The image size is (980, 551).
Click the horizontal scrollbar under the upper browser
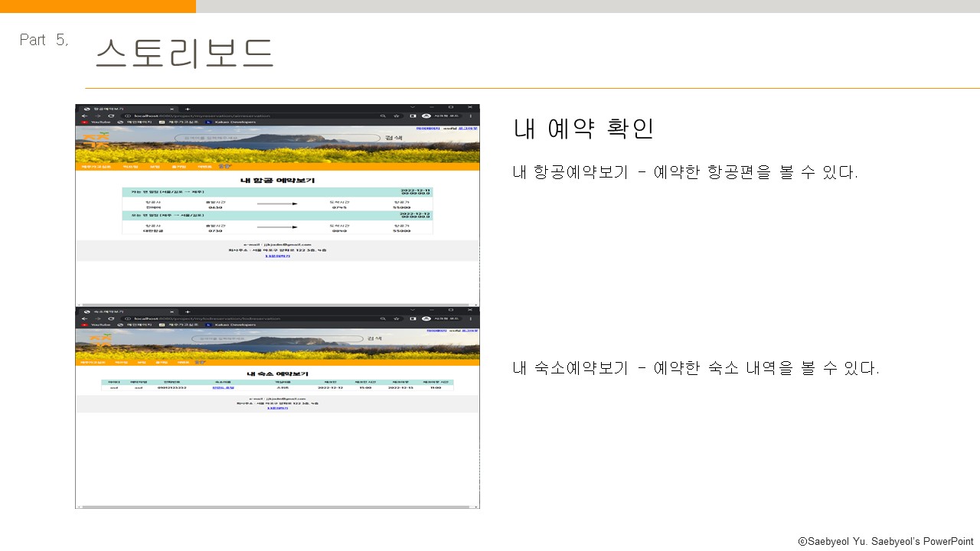[276, 304]
